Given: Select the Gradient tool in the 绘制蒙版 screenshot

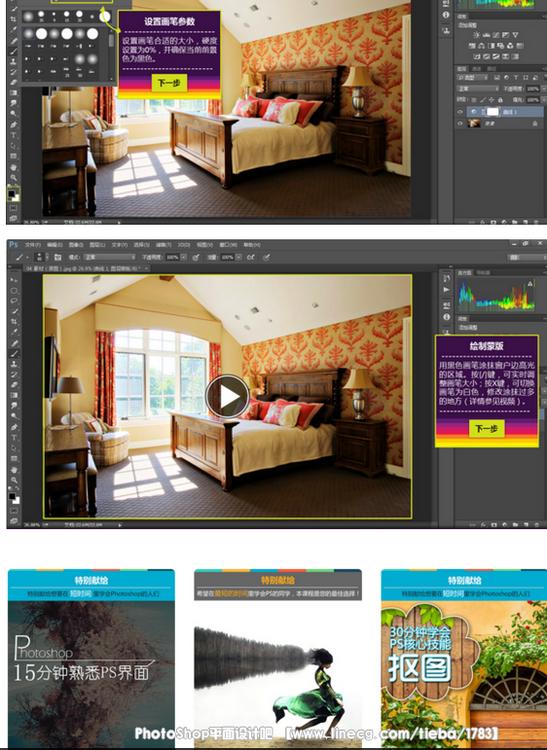Looking at the screenshot, I should [x=14, y=395].
